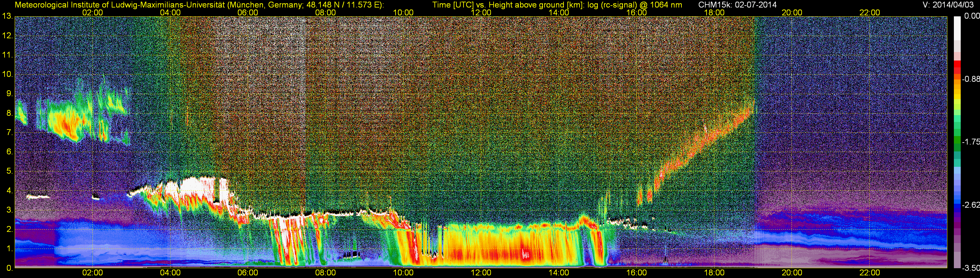
Task: Click the height axis label '3.'
Action: 9,210
